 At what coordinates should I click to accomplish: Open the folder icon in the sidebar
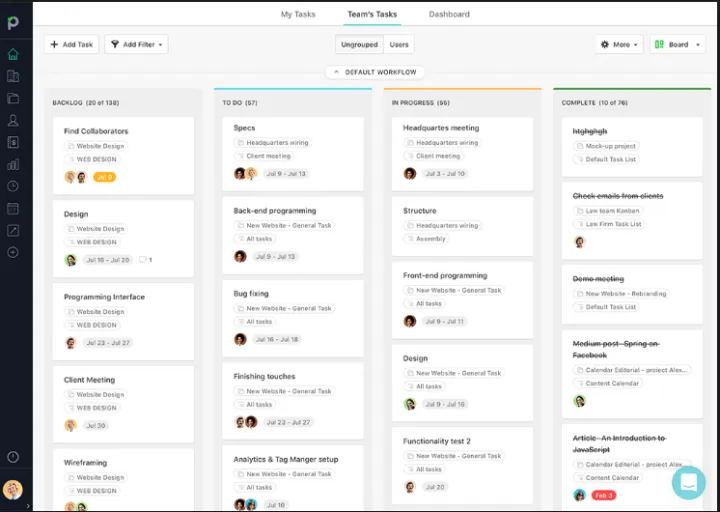point(13,98)
